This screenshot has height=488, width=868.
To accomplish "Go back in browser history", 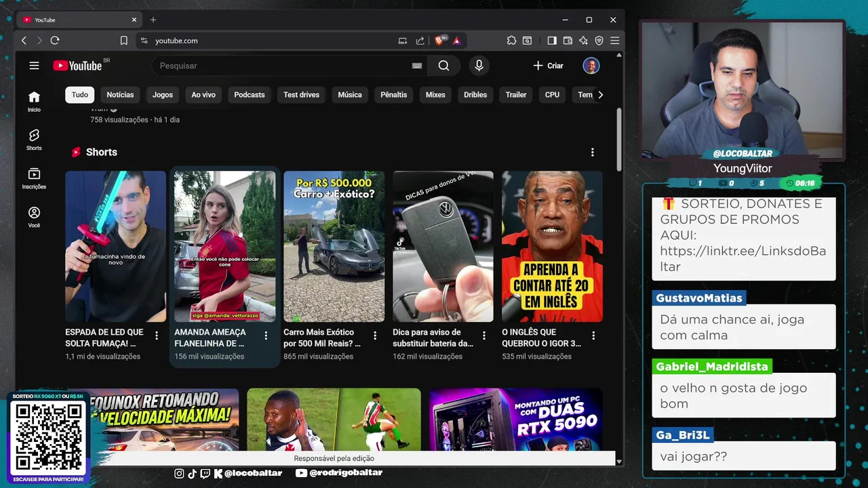I will point(24,41).
